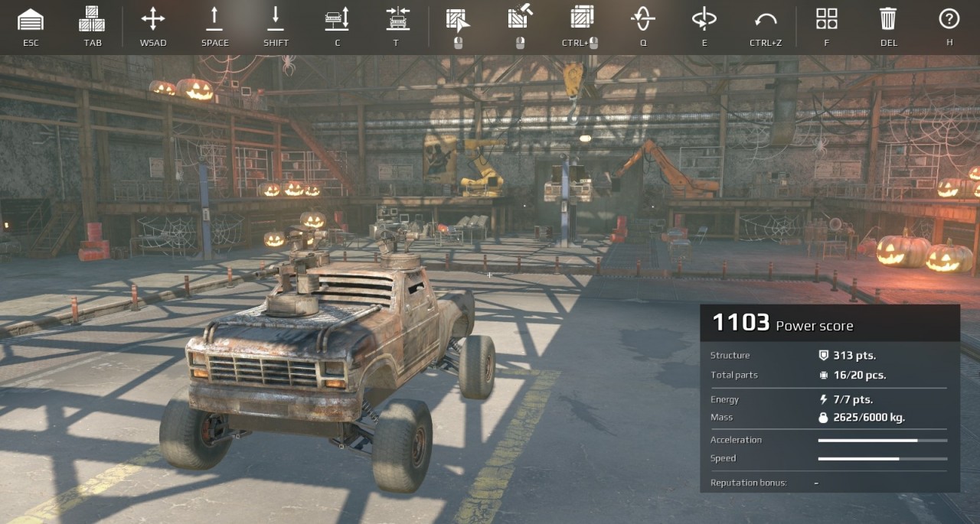The height and width of the screenshot is (524, 980).
Task: Click the Speed bar
Action: click(x=882, y=459)
